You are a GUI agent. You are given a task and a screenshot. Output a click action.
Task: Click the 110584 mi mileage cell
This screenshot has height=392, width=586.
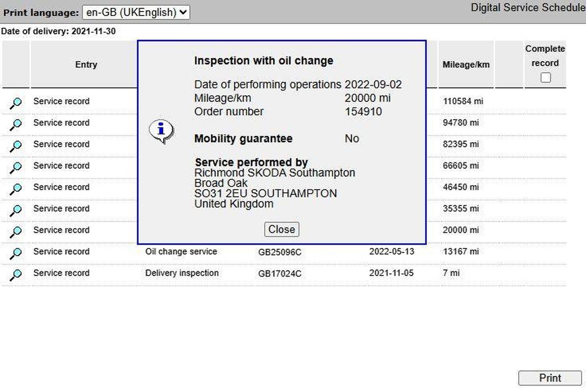click(x=463, y=101)
